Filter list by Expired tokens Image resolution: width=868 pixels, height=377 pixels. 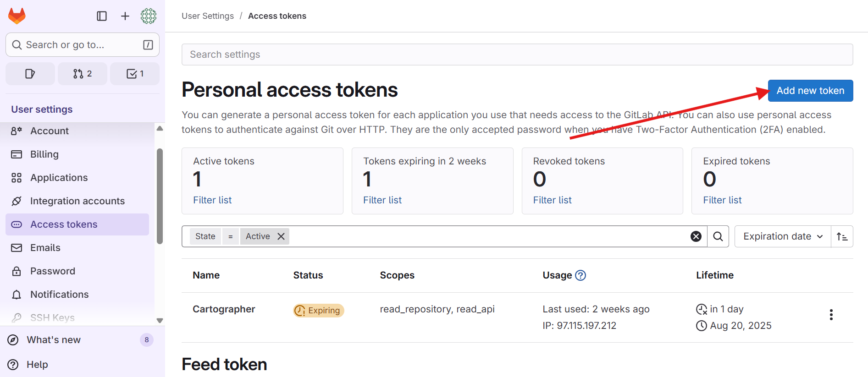[x=722, y=200]
